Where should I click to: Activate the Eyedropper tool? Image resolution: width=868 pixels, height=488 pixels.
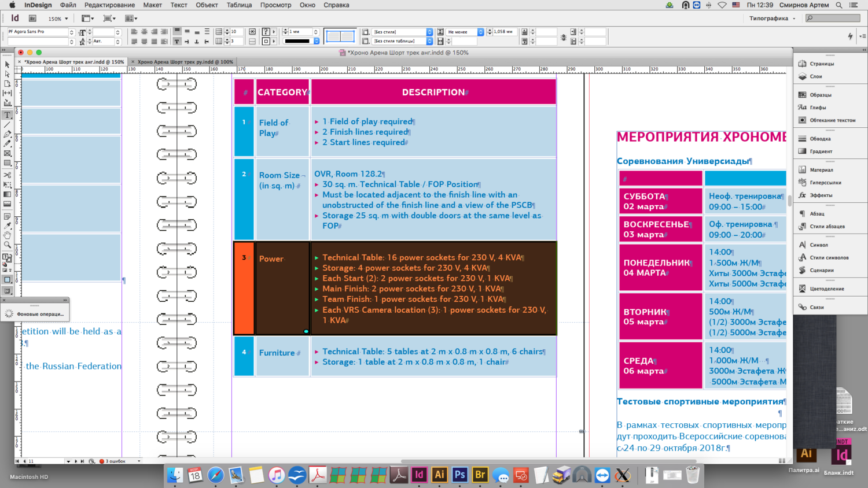click(8, 225)
